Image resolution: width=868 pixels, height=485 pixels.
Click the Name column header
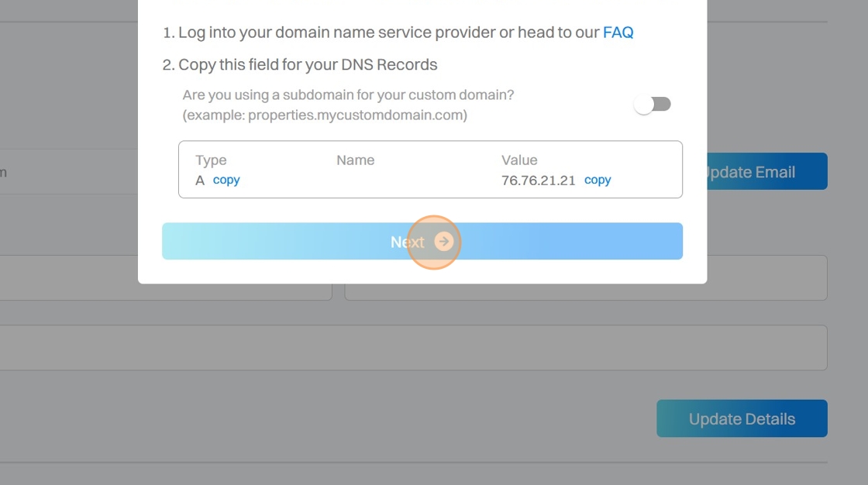[355, 160]
